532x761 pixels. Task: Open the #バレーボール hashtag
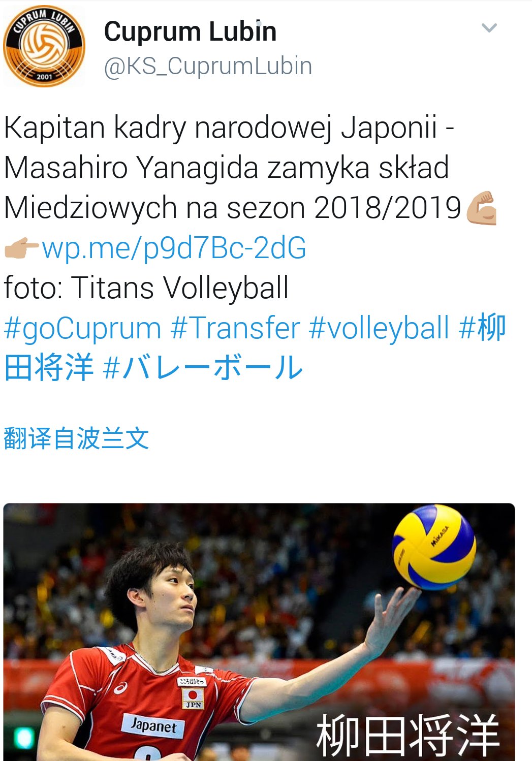pos(203,368)
